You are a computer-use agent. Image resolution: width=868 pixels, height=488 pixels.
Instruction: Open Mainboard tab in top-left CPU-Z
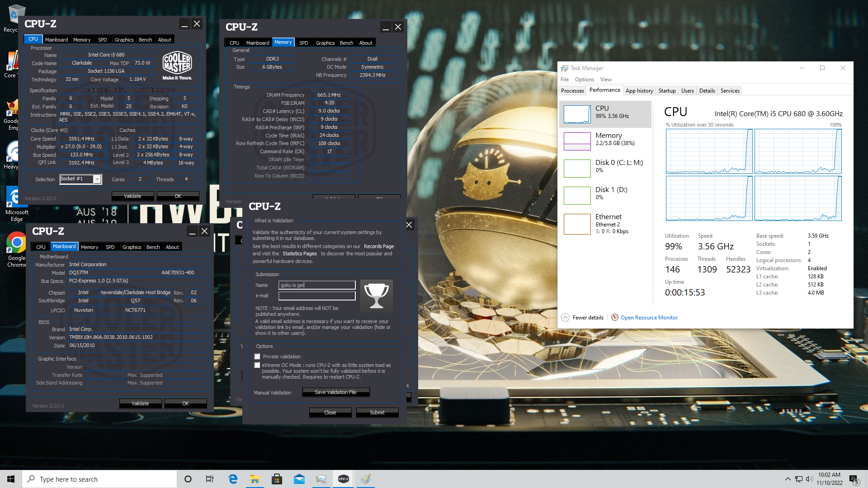tap(57, 40)
